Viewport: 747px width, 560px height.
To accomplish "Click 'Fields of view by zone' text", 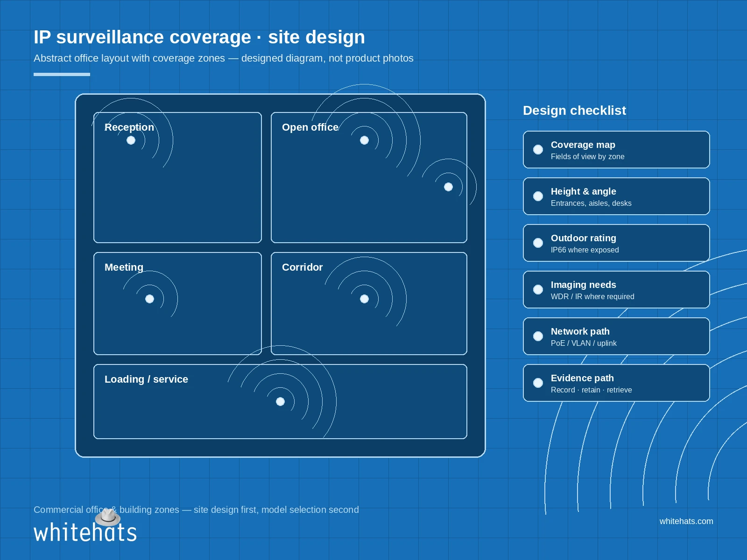I will pyautogui.click(x=587, y=156).
